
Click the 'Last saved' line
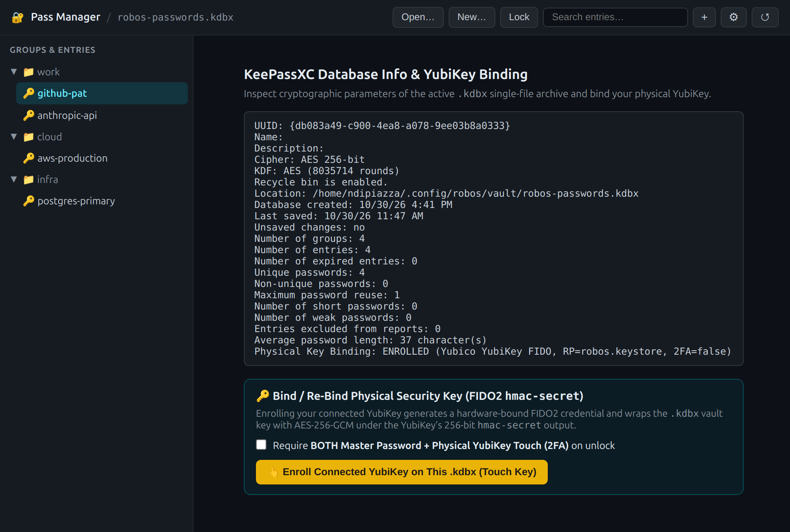[x=339, y=216]
